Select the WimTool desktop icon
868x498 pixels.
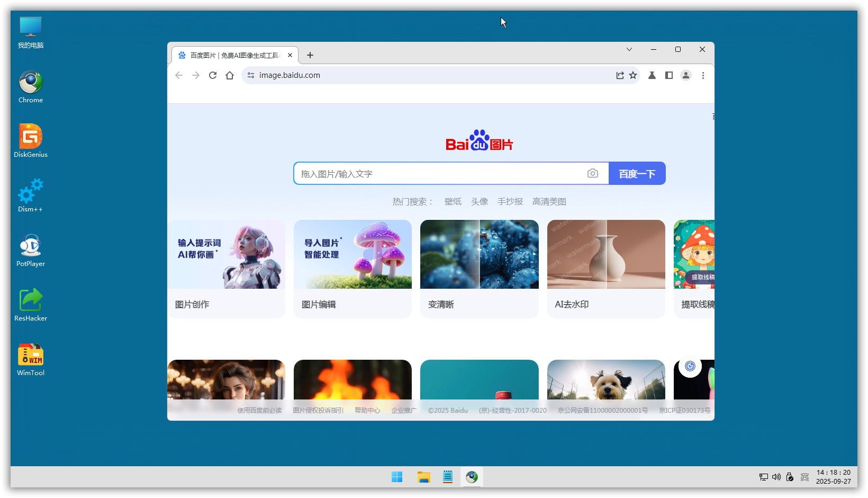pos(31,360)
